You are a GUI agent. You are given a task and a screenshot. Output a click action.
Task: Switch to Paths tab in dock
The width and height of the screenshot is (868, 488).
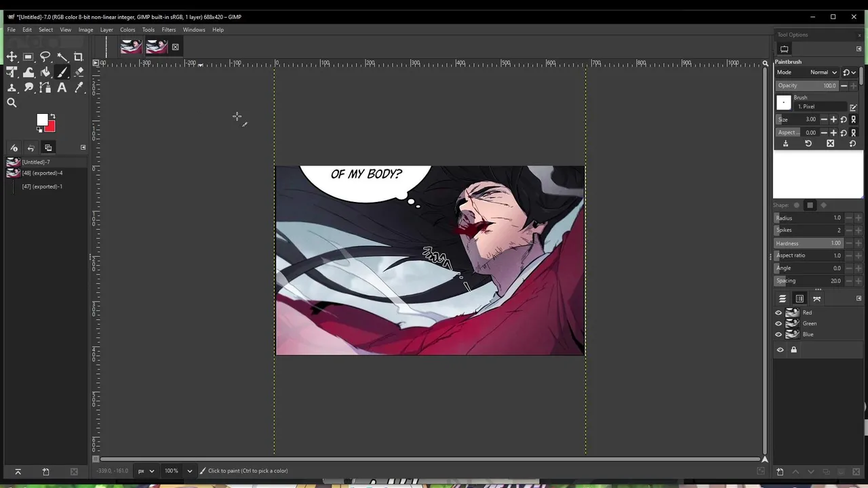816,299
